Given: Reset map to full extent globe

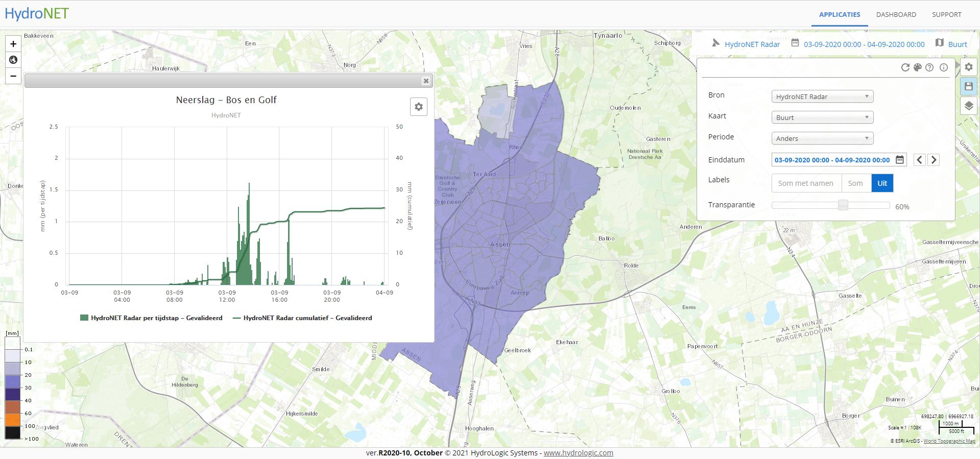Looking at the screenshot, I should (x=13, y=60).
